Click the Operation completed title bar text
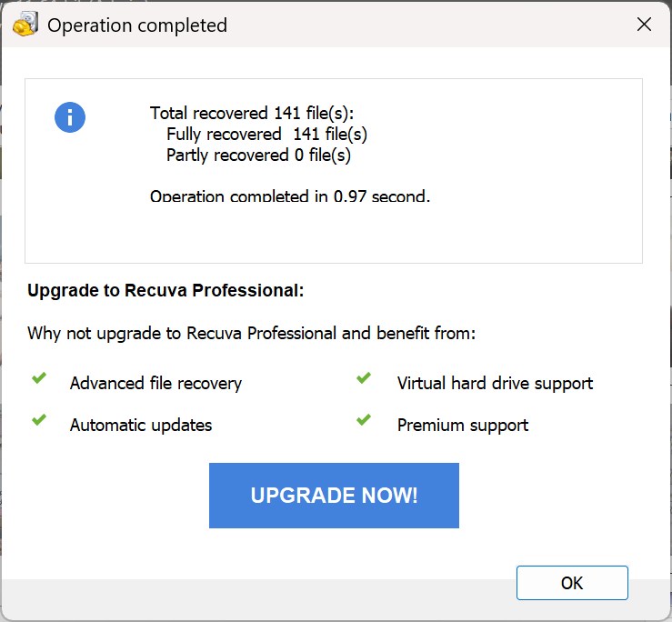This screenshot has width=672, height=622. point(137,25)
